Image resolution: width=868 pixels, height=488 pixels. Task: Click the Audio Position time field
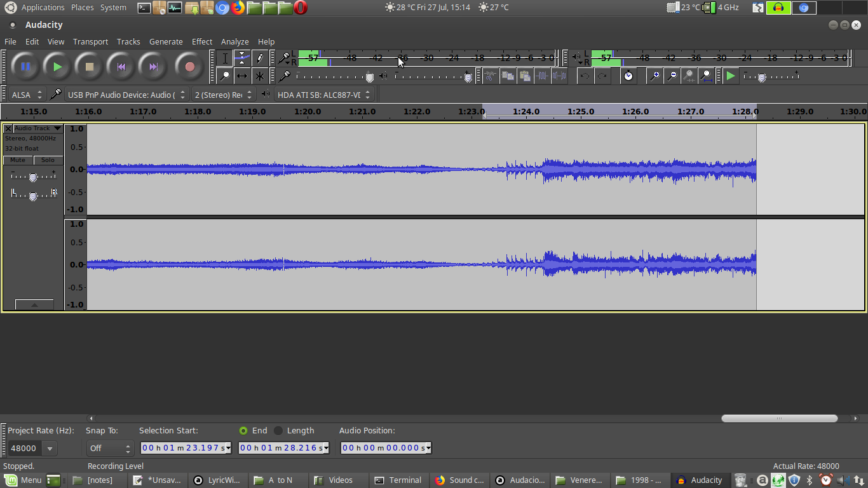(386, 448)
